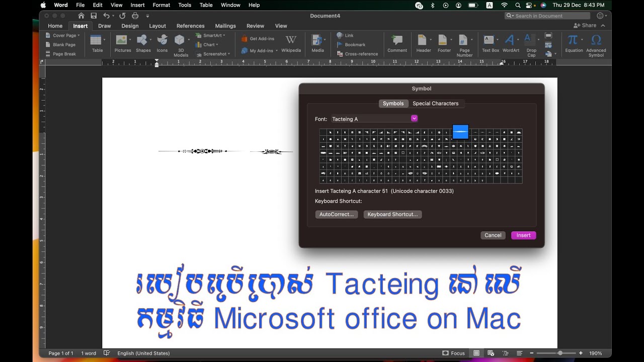Share the document
The height and width of the screenshot is (362, 644).
[585, 25]
